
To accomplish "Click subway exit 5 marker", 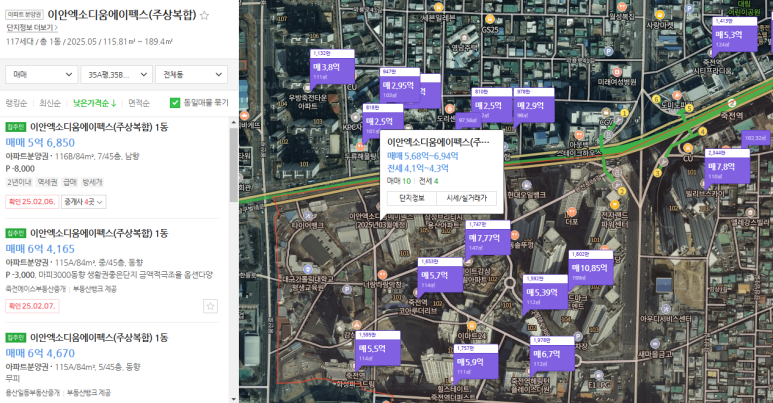I will tap(689, 108).
